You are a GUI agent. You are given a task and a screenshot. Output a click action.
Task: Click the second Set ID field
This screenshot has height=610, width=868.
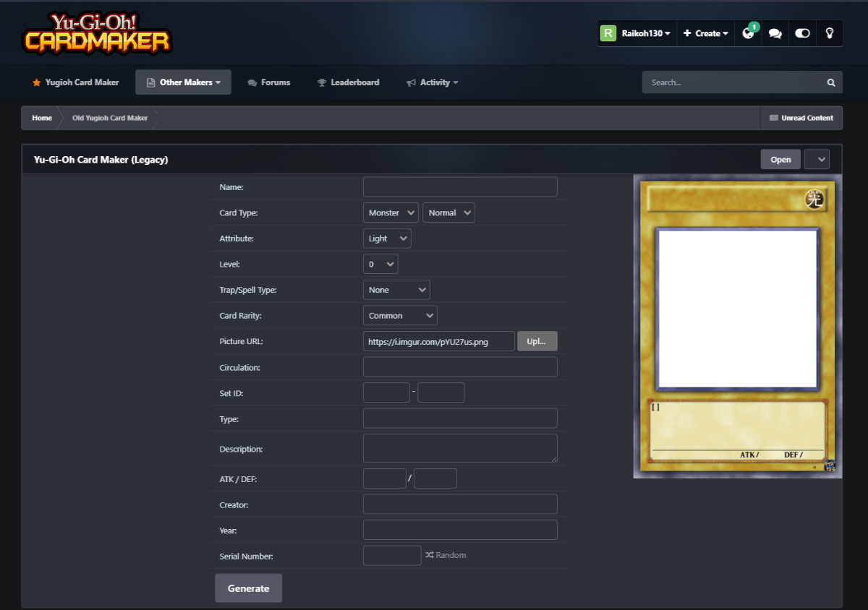[441, 392]
